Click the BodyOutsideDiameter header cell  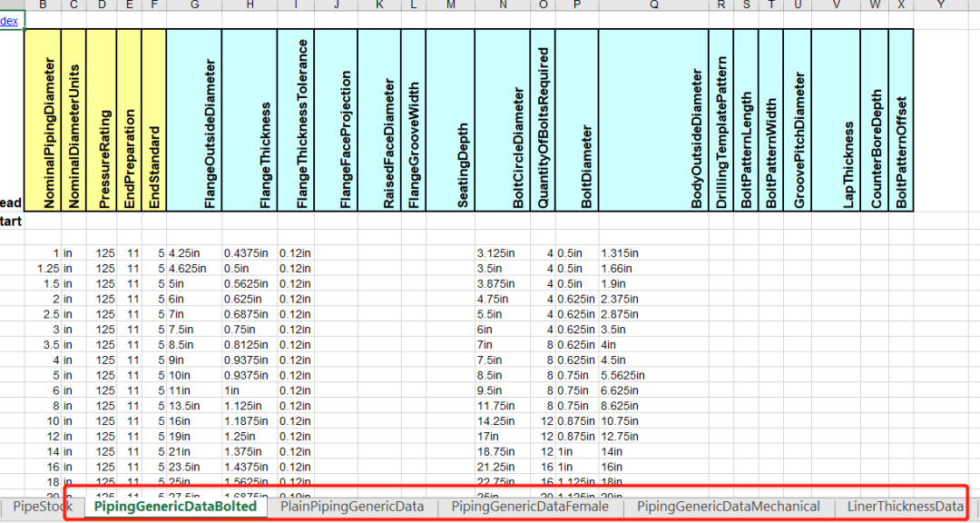(x=653, y=120)
